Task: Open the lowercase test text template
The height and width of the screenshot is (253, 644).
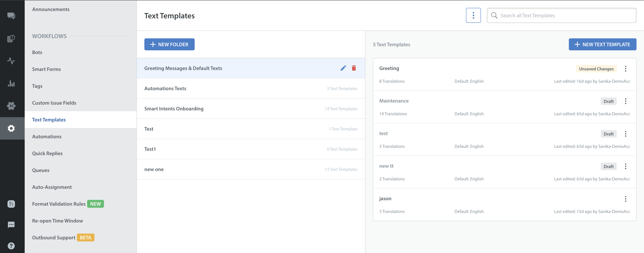Action: point(505,139)
